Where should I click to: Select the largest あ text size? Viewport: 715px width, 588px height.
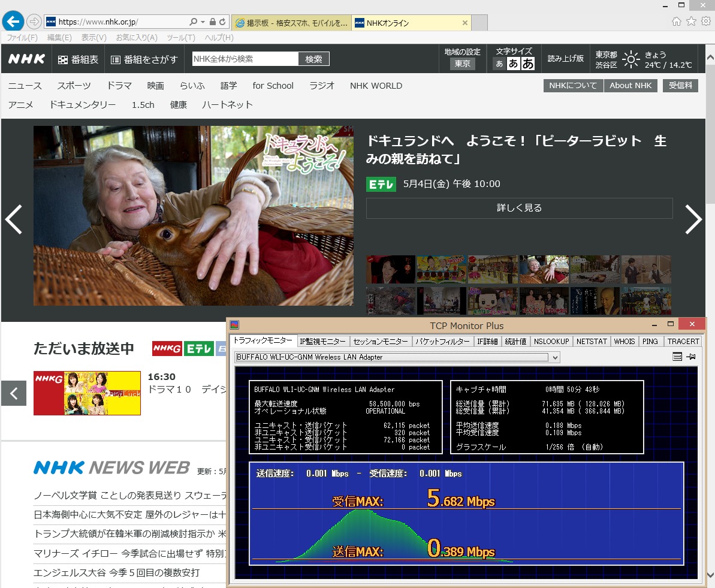(x=527, y=64)
